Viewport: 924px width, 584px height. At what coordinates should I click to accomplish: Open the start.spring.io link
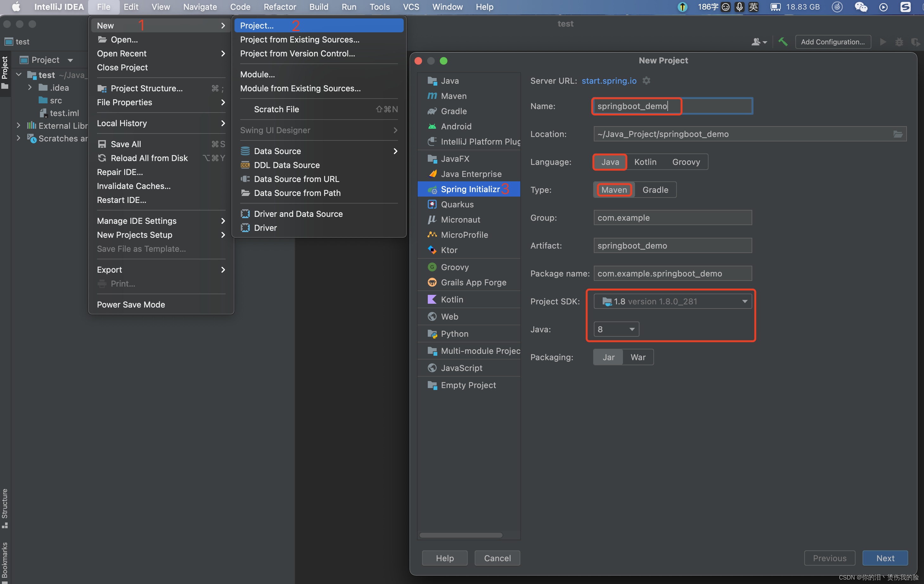(x=609, y=81)
